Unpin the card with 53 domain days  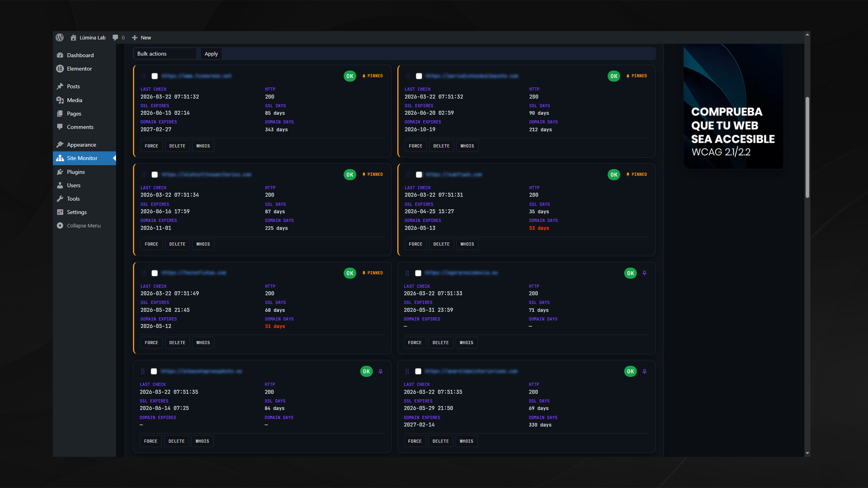[636, 175]
